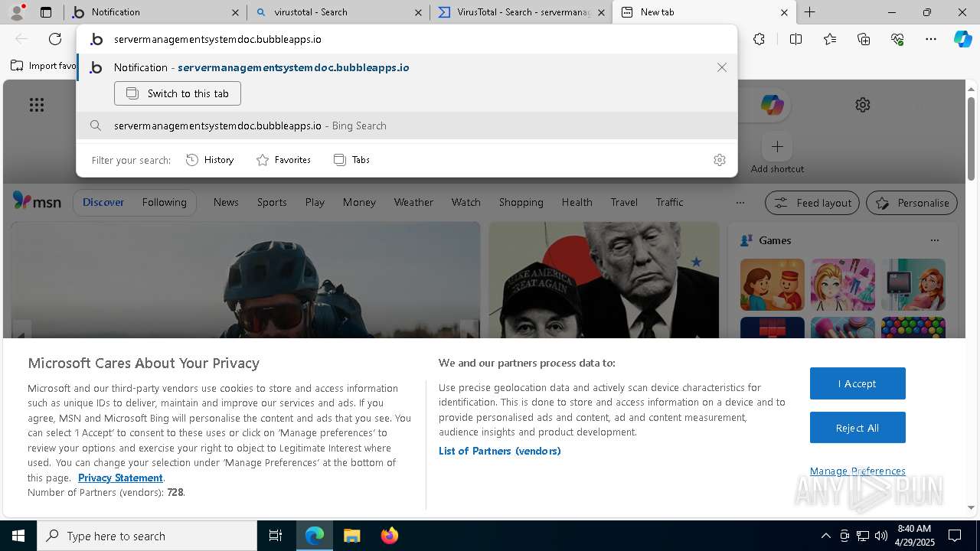
Task: Open the Weather category
Action: coord(413,202)
